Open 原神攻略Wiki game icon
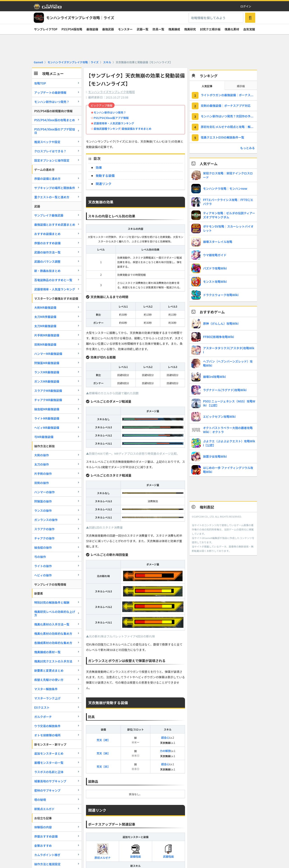Viewport: 289px width, 868px height. (196, 324)
